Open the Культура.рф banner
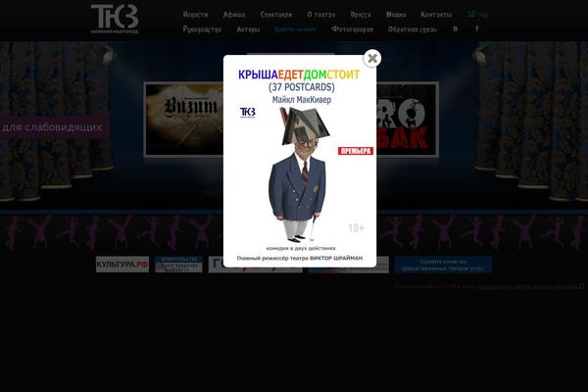The height and width of the screenshot is (392, 588). [x=122, y=265]
